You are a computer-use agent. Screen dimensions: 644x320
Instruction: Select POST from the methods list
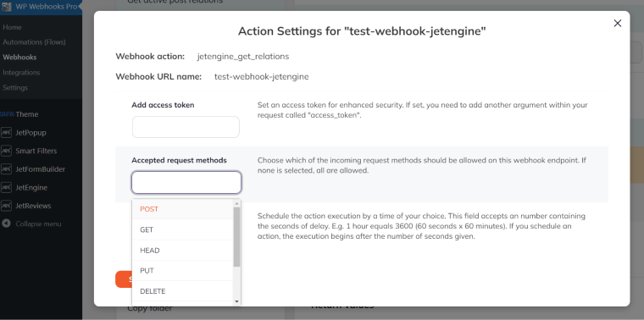182,209
